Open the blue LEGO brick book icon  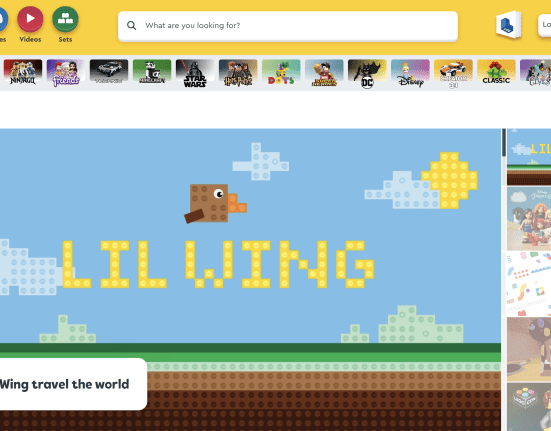(x=508, y=25)
